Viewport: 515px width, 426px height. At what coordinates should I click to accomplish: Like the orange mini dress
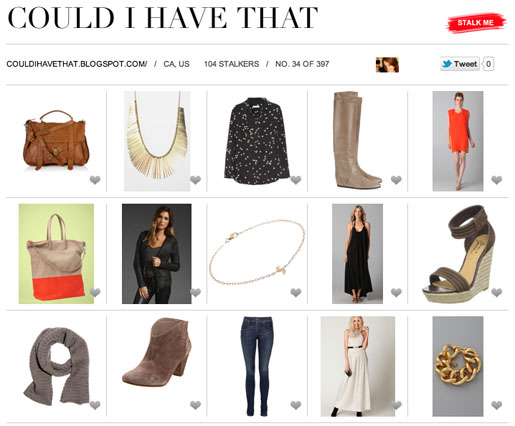coord(497,180)
